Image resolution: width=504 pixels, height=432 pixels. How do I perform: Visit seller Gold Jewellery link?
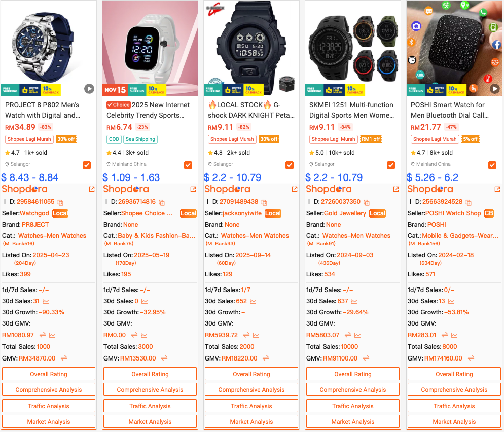point(345,213)
